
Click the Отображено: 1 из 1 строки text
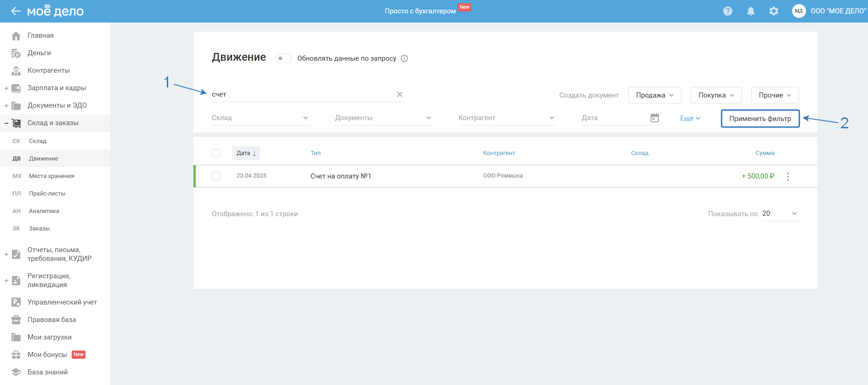(x=255, y=214)
